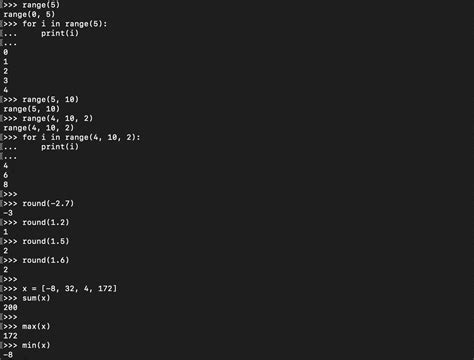Click the round(1.5) command
474x360 pixels.
[46, 241]
